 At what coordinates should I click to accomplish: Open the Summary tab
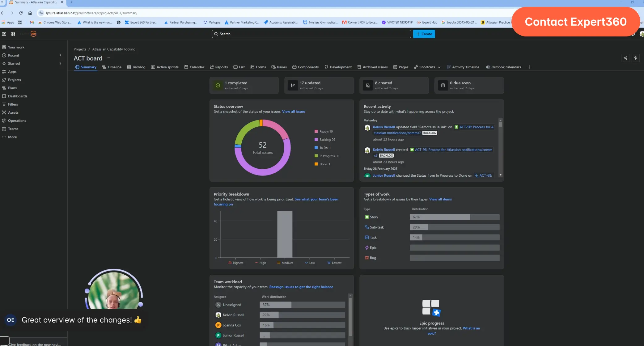pyautogui.click(x=86, y=67)
